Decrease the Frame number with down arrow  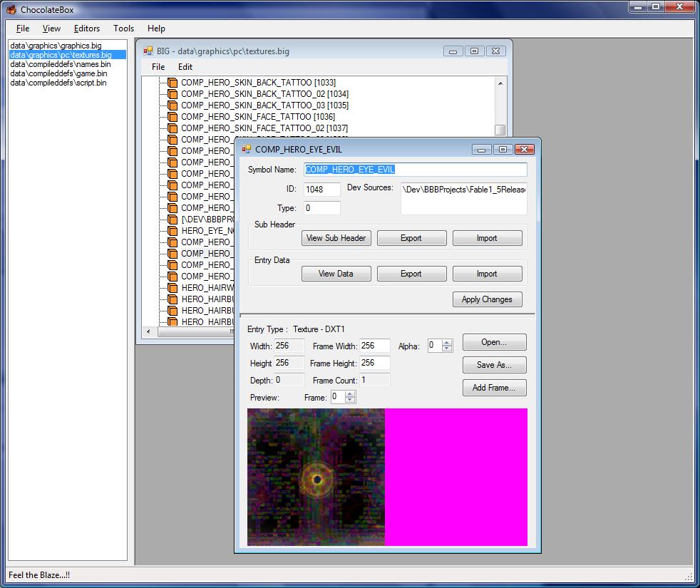click(x=350, y=401)
